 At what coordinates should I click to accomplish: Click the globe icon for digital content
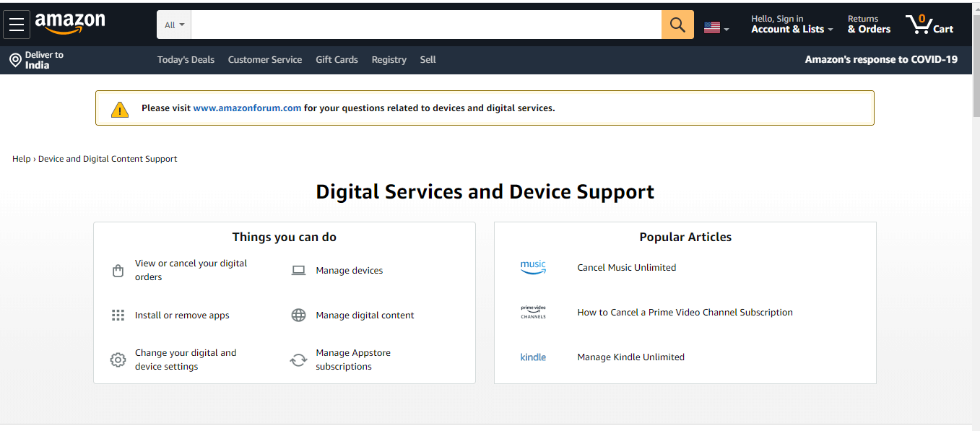298,315
